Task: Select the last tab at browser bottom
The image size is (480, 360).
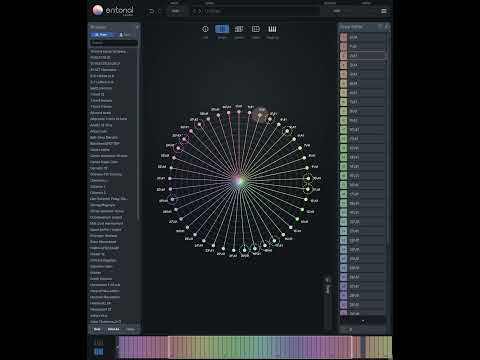Action: (131, 329)
